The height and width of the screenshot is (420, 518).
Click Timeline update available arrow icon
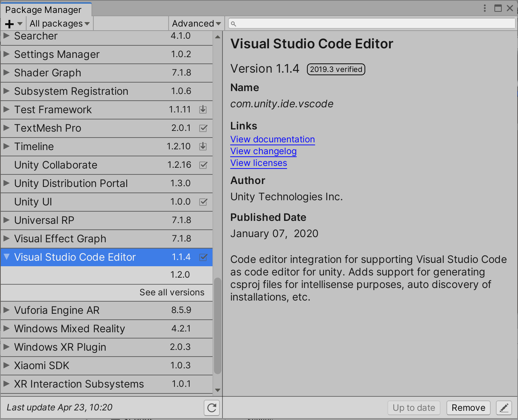pos(203,146)
